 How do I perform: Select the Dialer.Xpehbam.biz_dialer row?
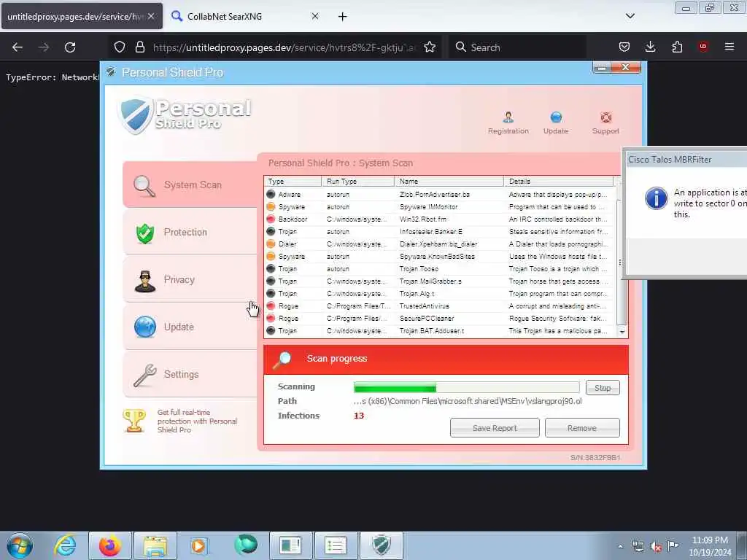tap(440, 244)
